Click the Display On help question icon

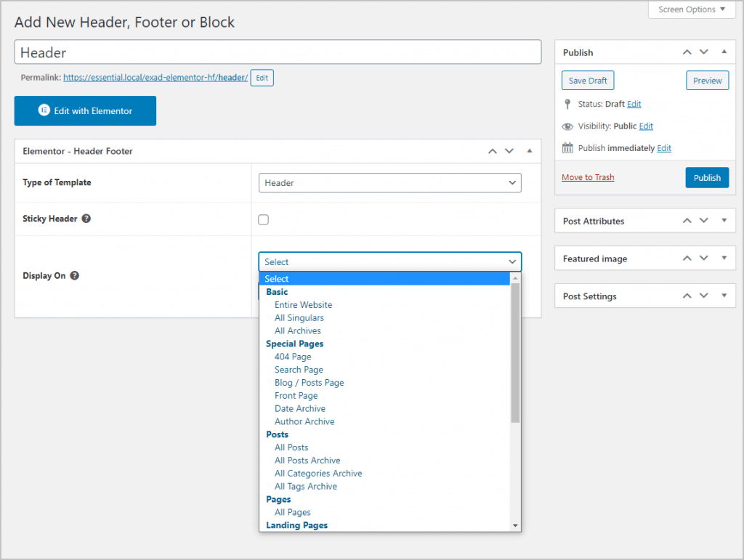[x=74, y=276]
